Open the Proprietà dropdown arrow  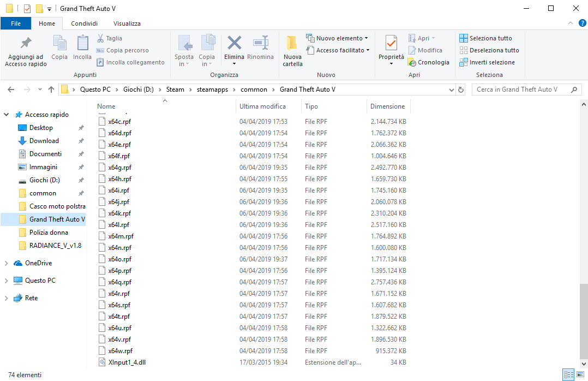tap(391, 64)
